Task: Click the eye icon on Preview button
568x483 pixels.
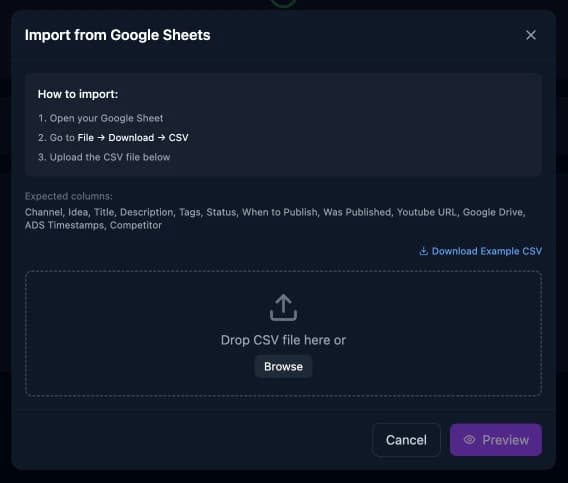Action: click(469, 440)
